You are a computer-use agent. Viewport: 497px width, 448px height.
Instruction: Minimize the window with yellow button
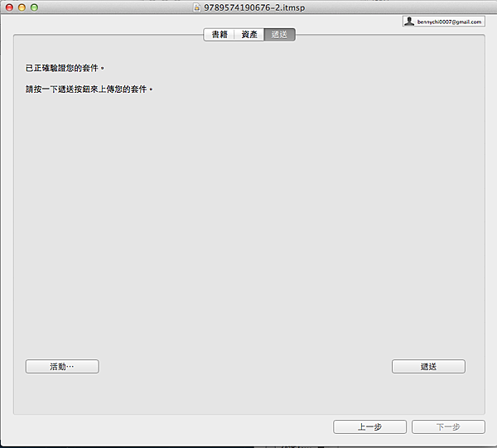coord(22,7)
